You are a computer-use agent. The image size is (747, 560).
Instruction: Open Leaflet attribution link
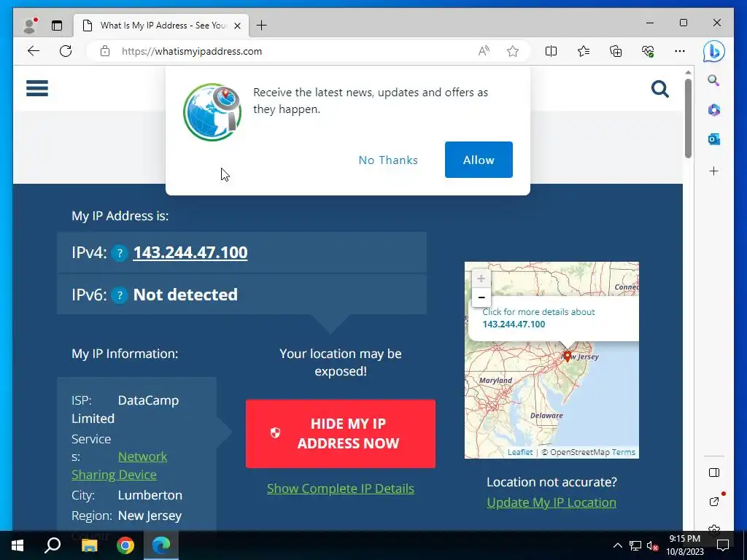(x=519, y=452)
